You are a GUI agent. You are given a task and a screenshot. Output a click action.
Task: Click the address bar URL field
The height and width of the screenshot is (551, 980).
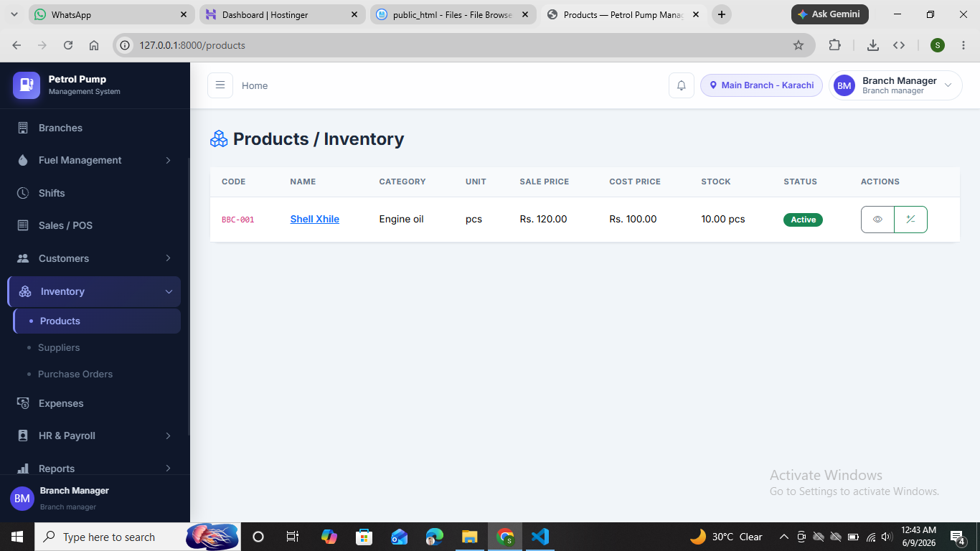463,45
